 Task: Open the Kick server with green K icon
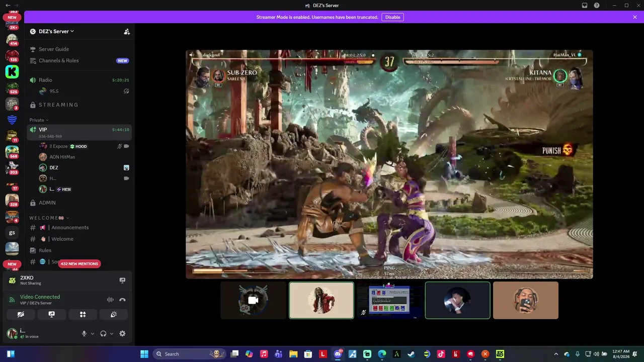click(x=12, y=72)
